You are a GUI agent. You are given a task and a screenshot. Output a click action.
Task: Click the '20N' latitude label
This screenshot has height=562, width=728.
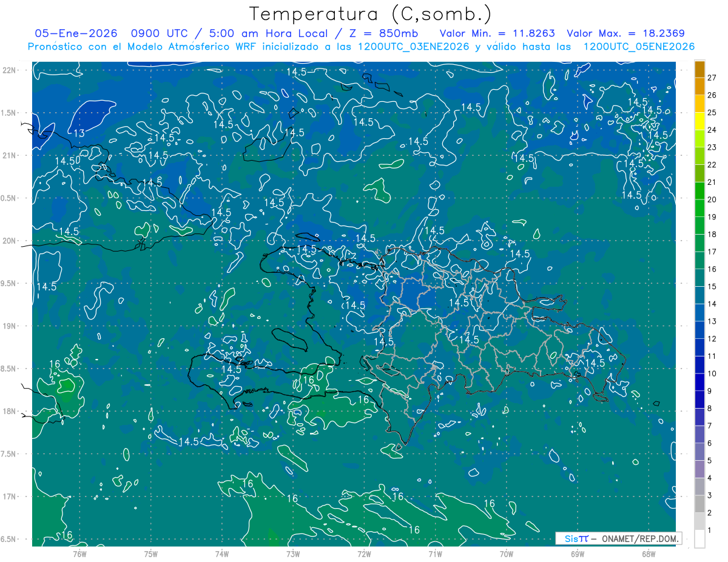10,241
